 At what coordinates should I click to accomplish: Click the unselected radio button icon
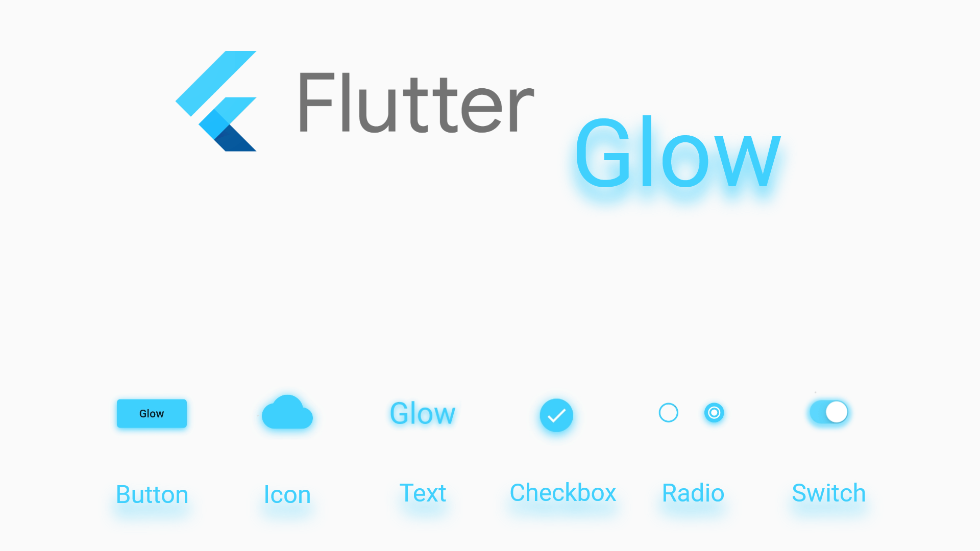pyautogui.click(x=668, y=412)
